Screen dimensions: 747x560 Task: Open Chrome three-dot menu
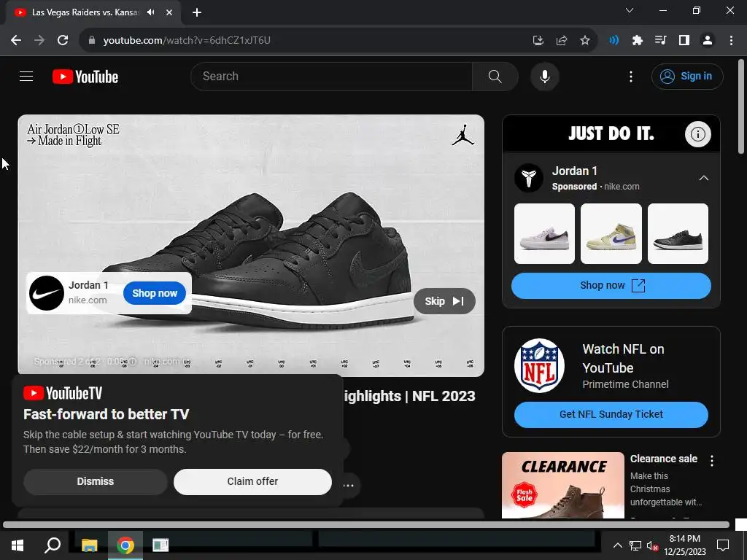731,40
